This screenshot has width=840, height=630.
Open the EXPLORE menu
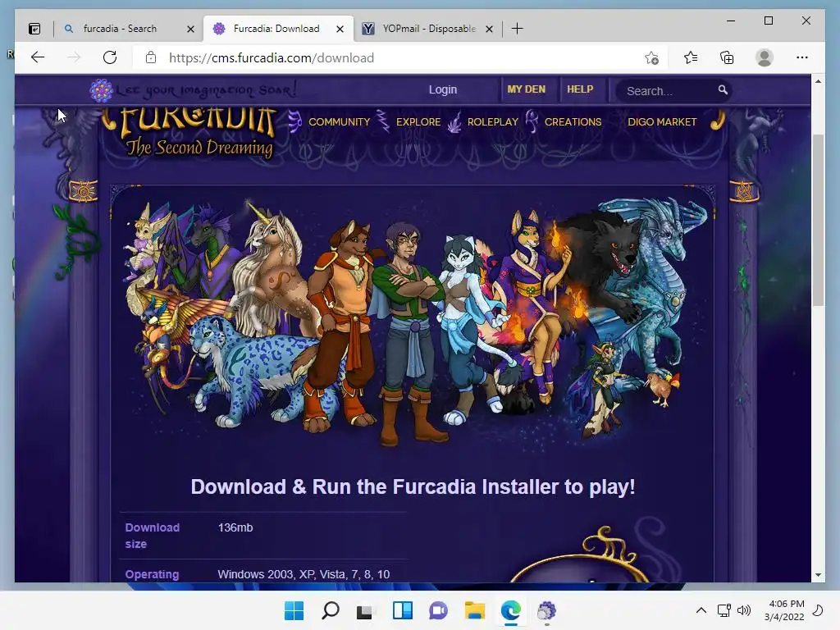418,121
